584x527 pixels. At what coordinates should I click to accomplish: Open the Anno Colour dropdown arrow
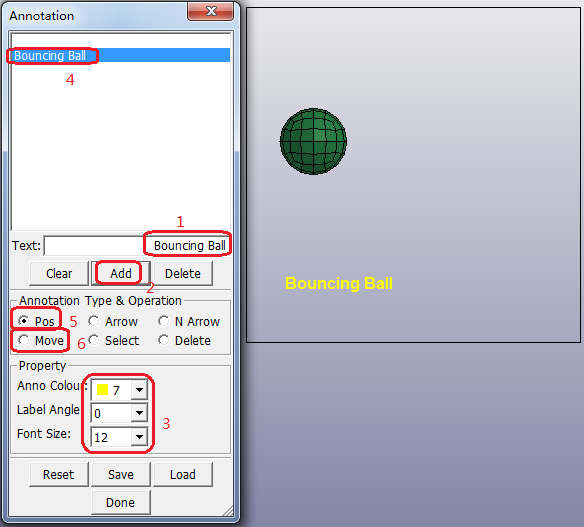click(x=140, y=390)
